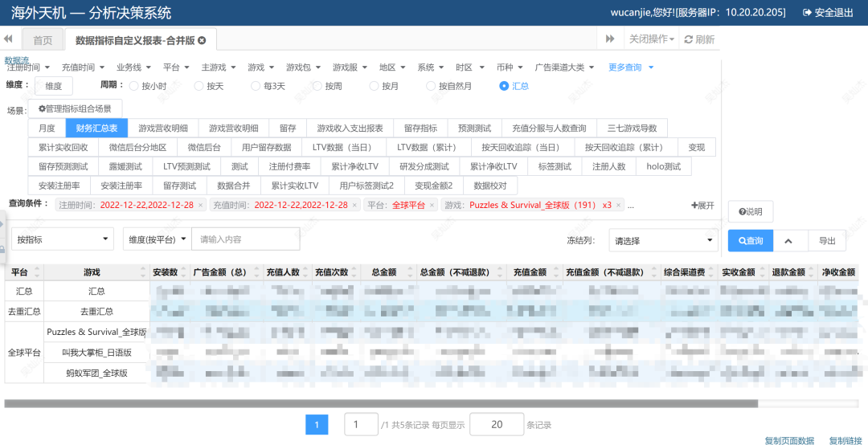The image size is (868, 445).
Task: Select the 按自然月 period radio
Action: (431, 86)
